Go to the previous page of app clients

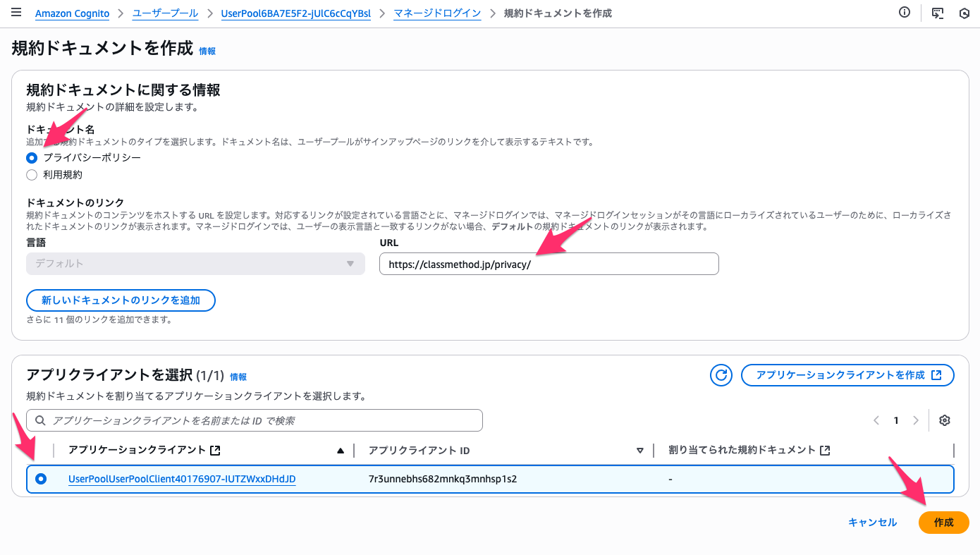point(876,420)
